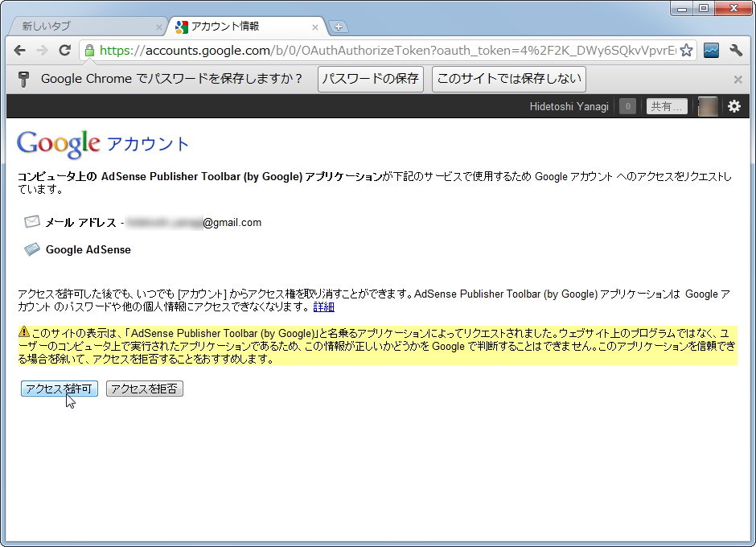This screenshot has width=756, height=547.
Task: Click the yellow warning triangle icon
Action: point(24,332)
